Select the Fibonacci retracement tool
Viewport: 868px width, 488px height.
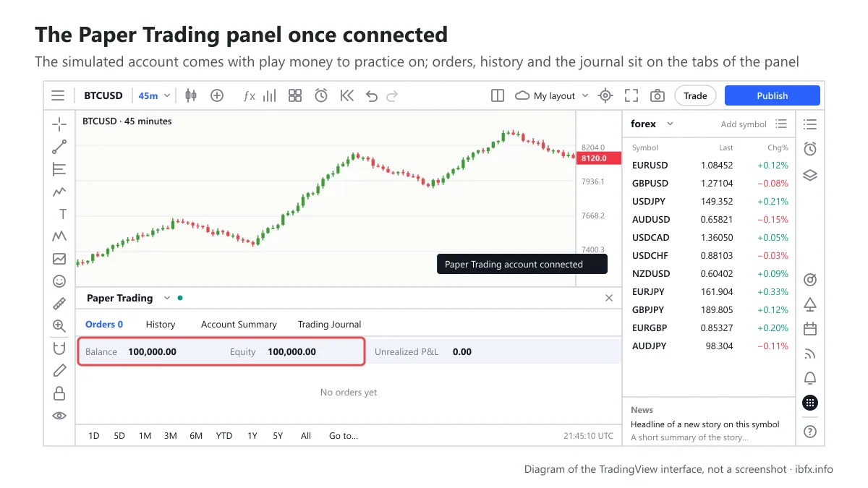pos(59,169)
